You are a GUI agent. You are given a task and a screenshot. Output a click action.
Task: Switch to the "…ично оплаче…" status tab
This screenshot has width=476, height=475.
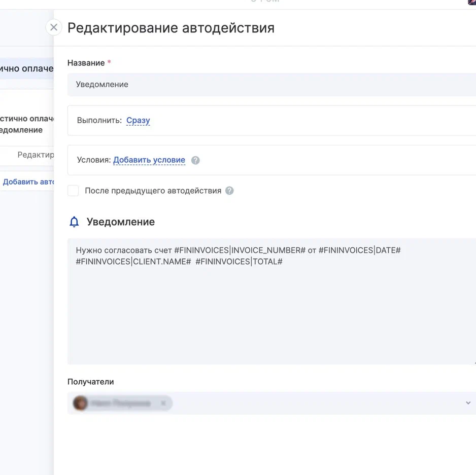point(26,68)
